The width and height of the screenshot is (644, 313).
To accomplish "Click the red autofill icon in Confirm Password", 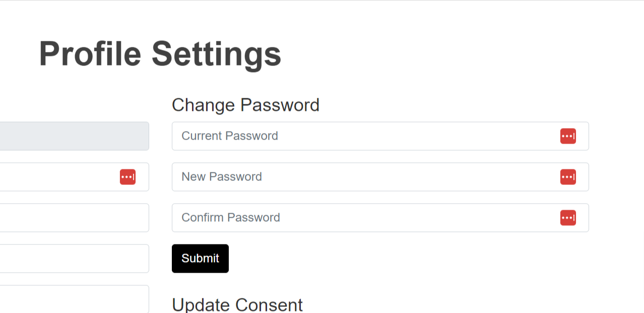I will 568,218.
